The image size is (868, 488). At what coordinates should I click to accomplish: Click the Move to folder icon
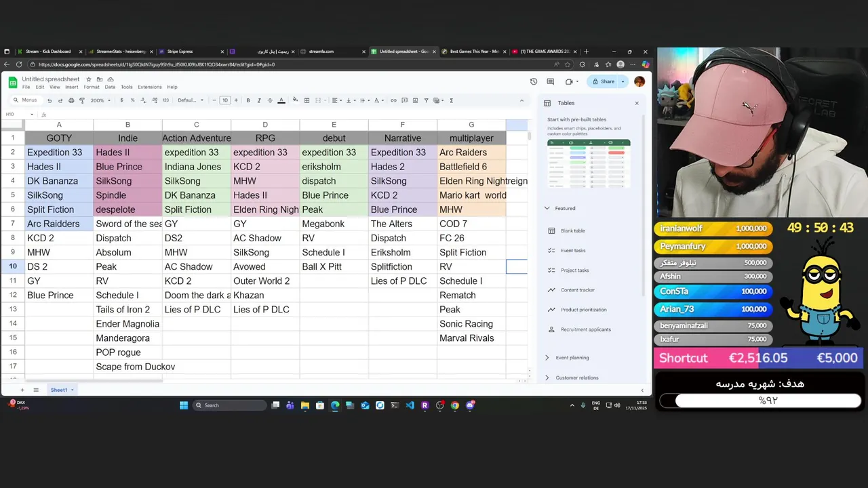(x=99, y=79)
